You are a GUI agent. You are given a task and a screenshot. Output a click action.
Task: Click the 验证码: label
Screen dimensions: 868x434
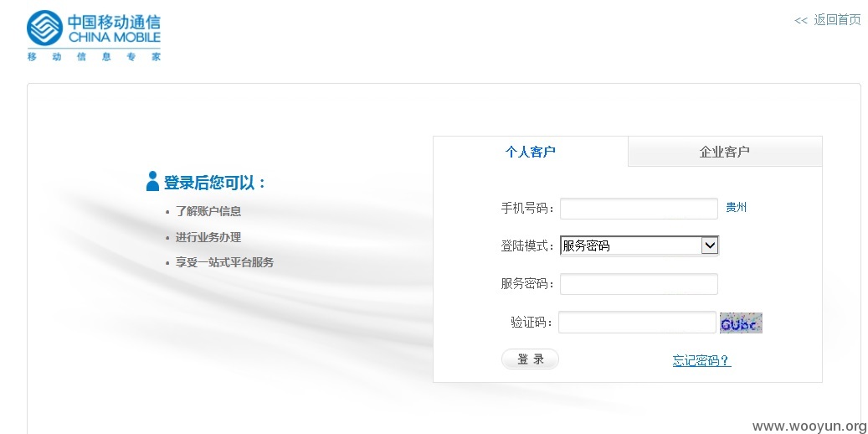532,322
